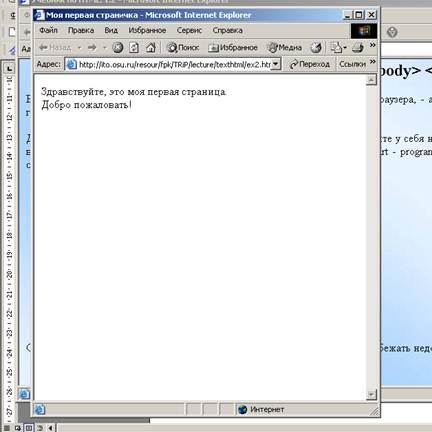Click Word horizontal scroll left arrow
Screen dimensions: 432x432
tap(51, 428)
